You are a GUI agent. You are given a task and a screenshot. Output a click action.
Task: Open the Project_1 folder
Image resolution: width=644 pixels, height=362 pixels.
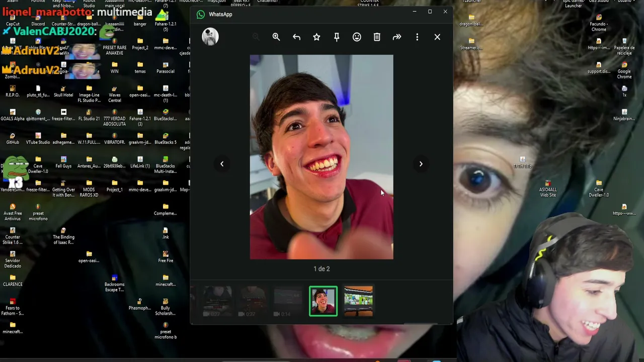(115, 186)
